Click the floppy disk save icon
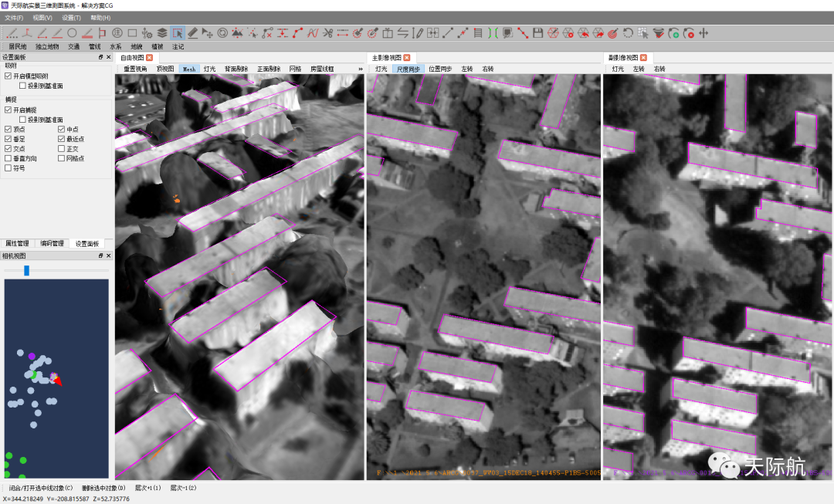The width and height of the screenshot is (834, 504). pos(538,33)
